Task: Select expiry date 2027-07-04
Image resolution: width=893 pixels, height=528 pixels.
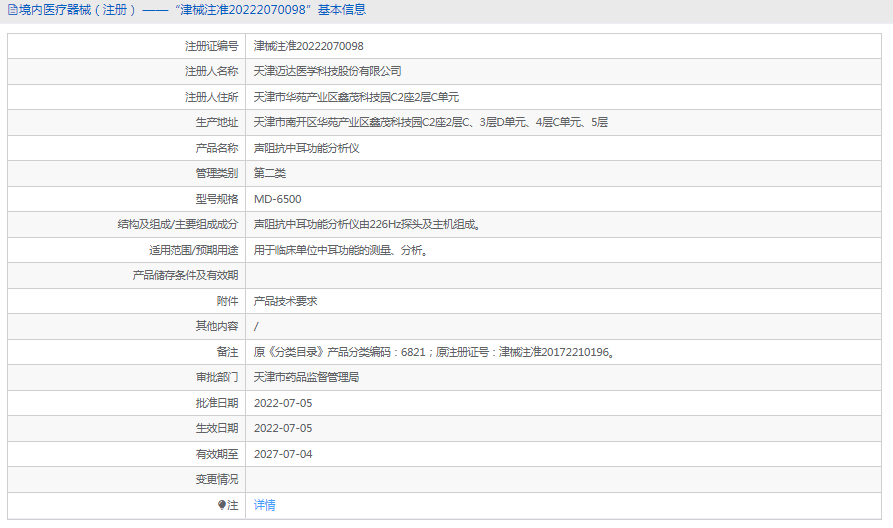Action: point(283,455)
